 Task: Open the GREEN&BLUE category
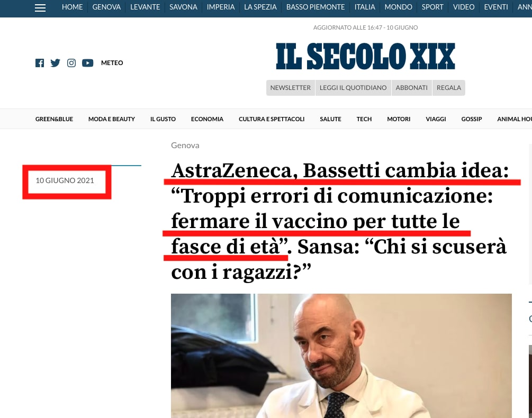coord(54,119)
